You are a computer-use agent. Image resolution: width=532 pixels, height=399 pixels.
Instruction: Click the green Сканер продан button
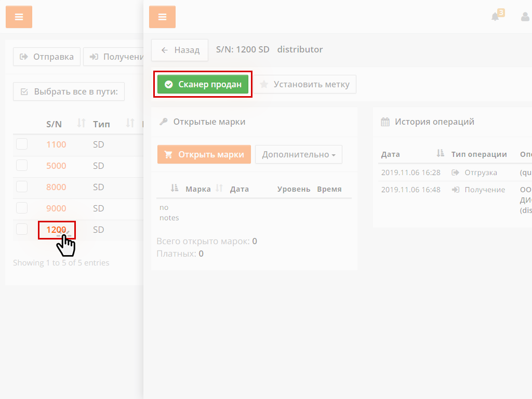coord(203,84)
